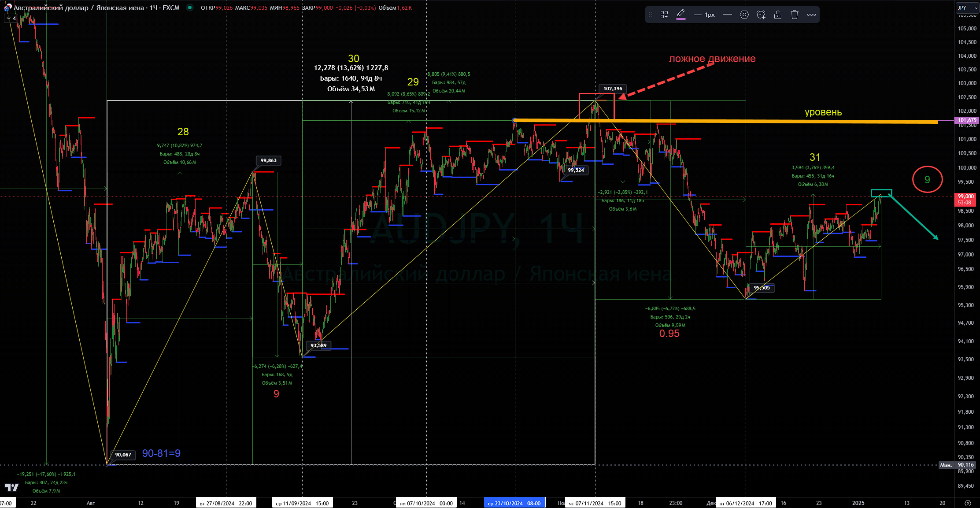Open axis settings icon at bottom right
The height and width of the screenshot is (508, 980).
(967, 503)
